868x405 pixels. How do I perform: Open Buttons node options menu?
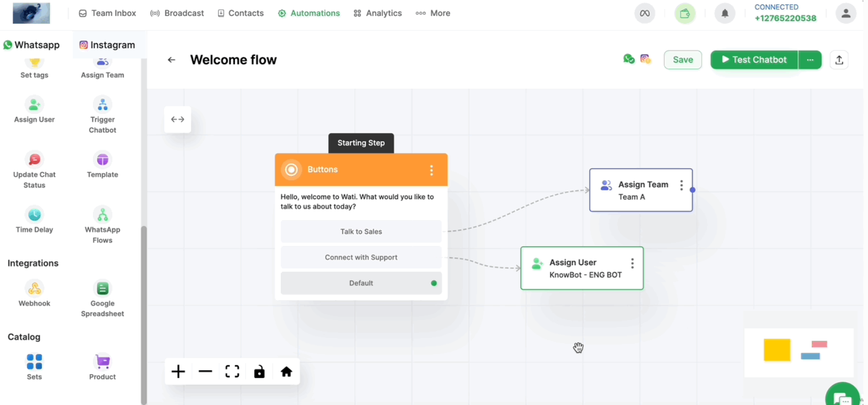click(431, 170)
